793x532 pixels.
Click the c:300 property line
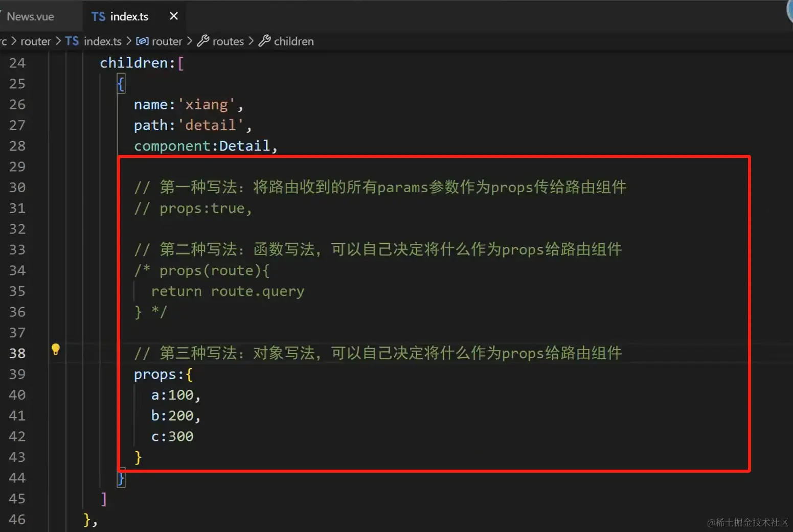pos(172,436)
